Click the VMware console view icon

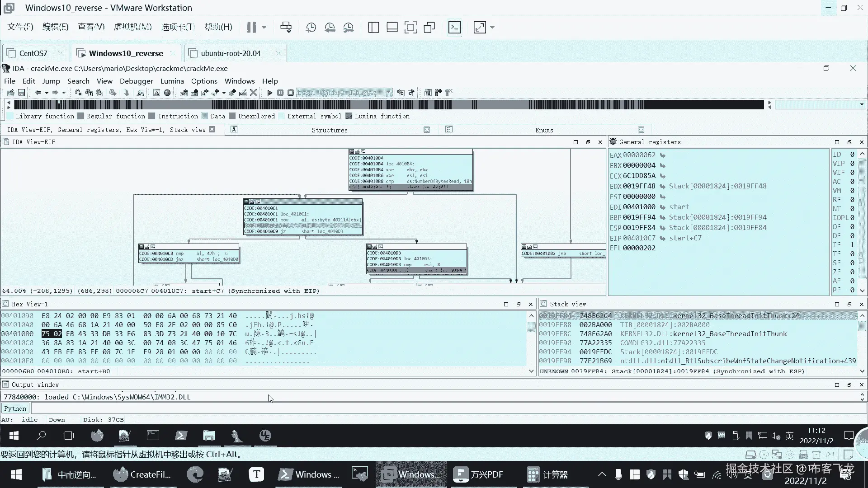[x=454, y=28]
